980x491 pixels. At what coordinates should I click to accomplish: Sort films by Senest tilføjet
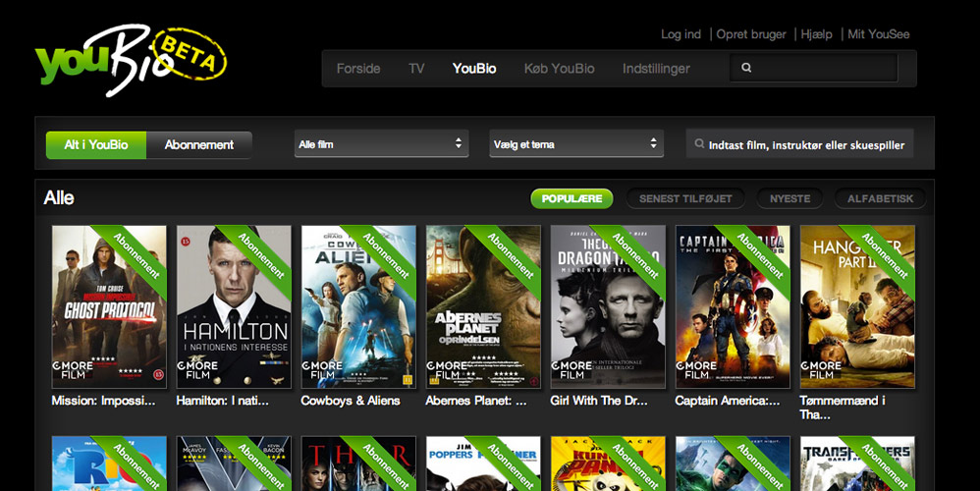coord(685,198)
